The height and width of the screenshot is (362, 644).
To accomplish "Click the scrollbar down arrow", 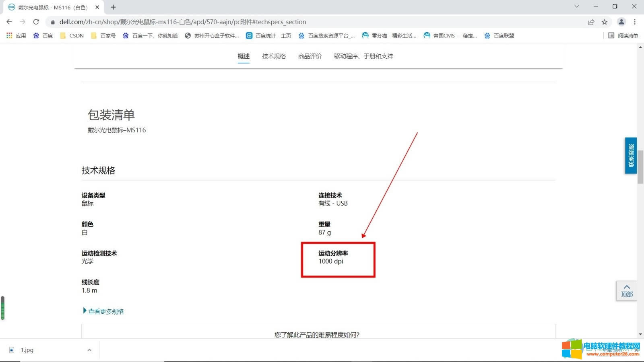I will [640, 334].
